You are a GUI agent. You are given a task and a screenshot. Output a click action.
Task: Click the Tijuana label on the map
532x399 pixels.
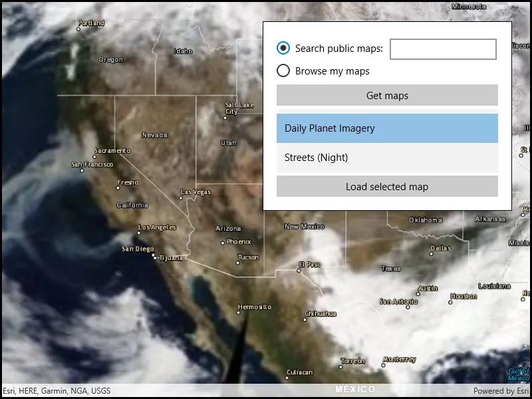coord(171,258)
